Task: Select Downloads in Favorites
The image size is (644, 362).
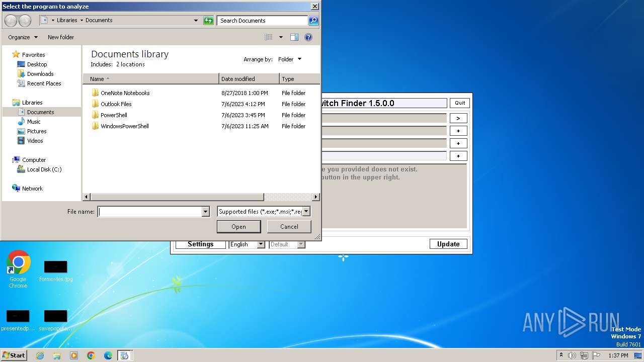Action: (x=40, y=74)
